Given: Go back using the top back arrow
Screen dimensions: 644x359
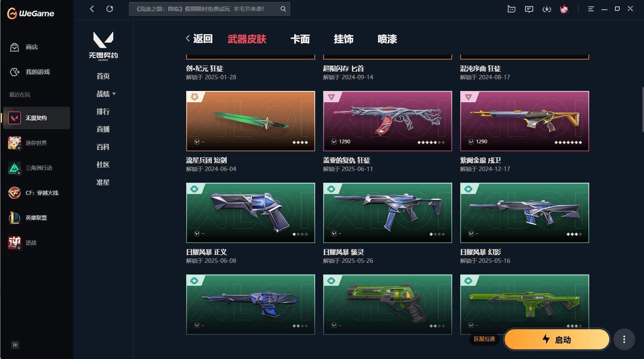Looking at the screenshot, I should pos(92,9).
